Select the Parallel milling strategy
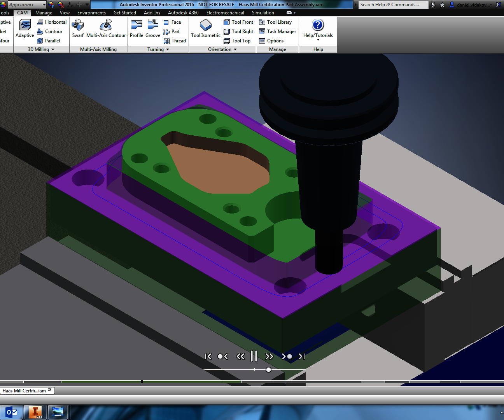This screenshot has height=420, width=504. tap(51, 40)
